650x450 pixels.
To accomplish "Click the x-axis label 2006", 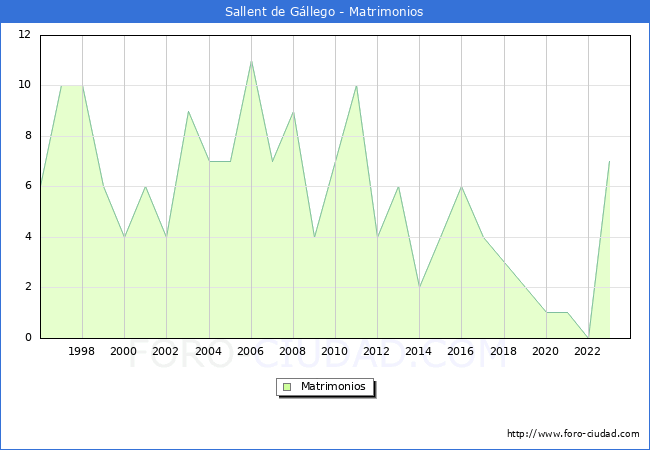I will pyautogui.click(x=250, y=351).
